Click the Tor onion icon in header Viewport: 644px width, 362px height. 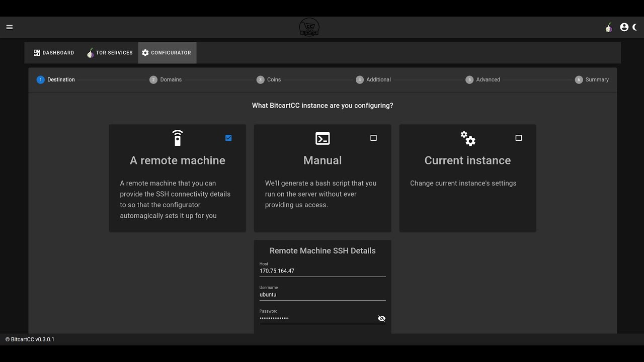click(x=609, y=27)
